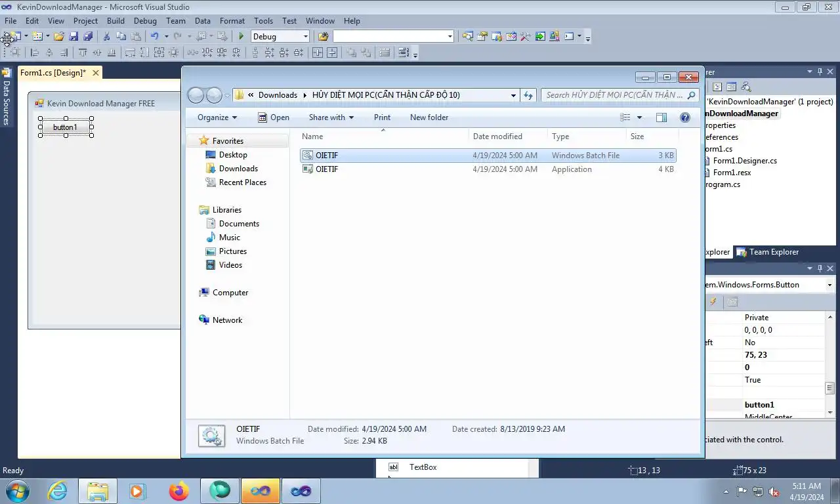Click the Print button in Explorer
The height and width of the screenshot is (504, 840).
point(382,117)
